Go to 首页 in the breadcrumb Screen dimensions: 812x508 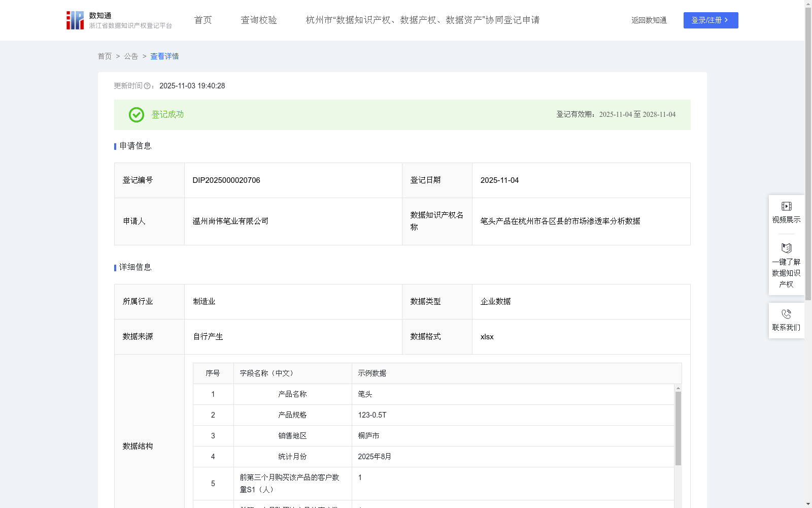105,56
